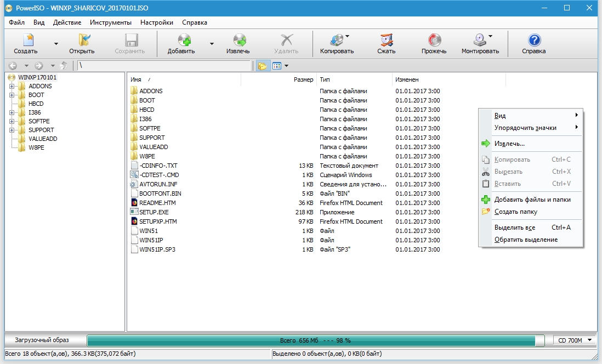Click the Извлечь (Extract) toolbar icon
Screen dimensions: 602x364
[238, 41]
